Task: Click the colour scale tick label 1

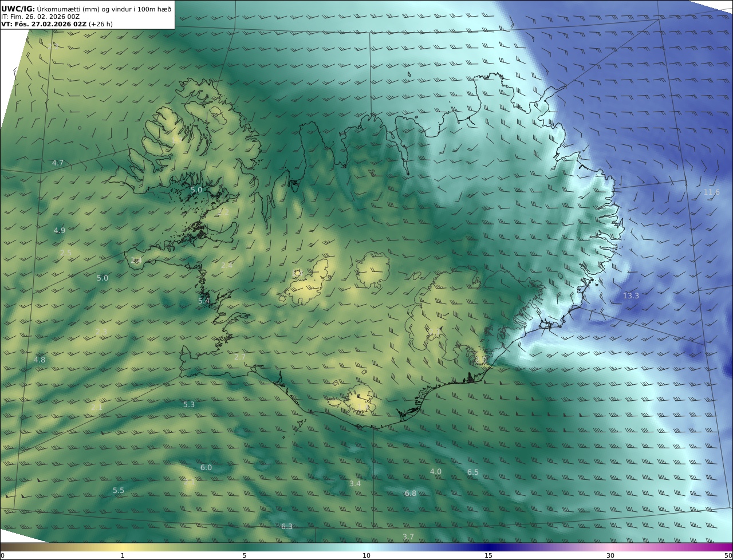Action: point(123,556)
